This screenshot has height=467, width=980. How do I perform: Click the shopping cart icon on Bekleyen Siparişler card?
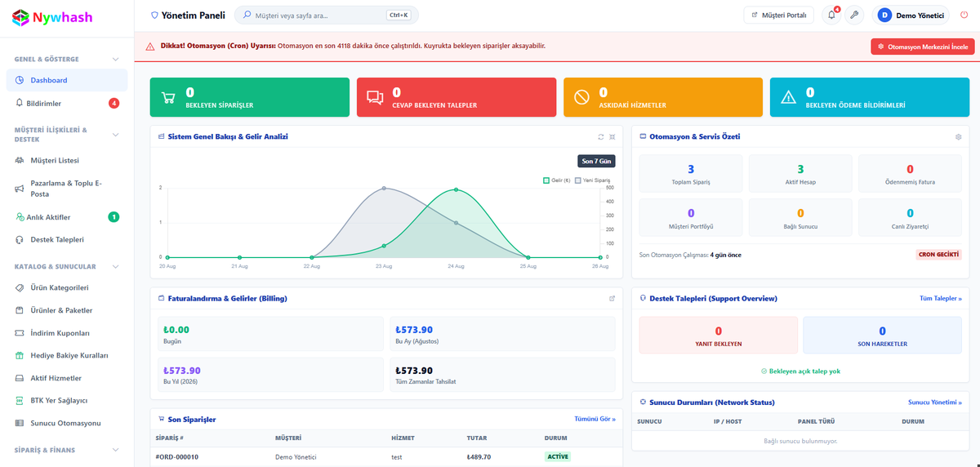click(168, 98)
